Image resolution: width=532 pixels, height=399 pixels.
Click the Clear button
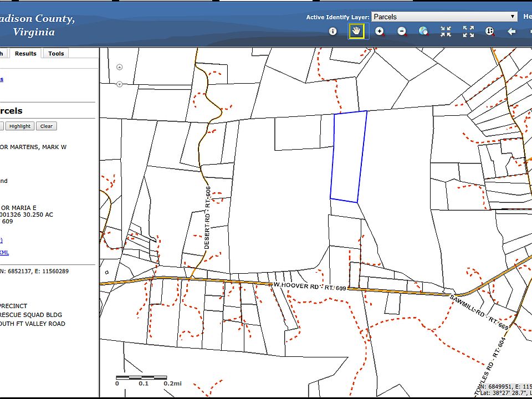point(47,126)
